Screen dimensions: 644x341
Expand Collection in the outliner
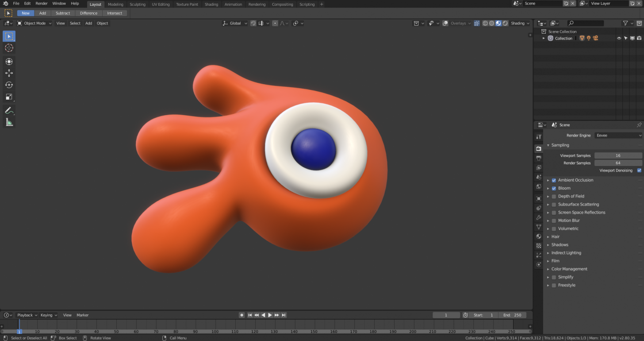coord(544,39)
